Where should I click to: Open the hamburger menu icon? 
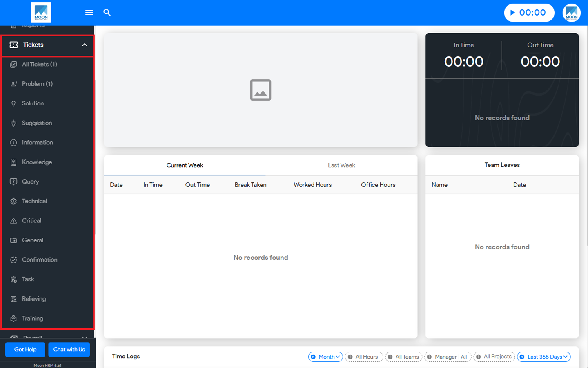(89, 13)
